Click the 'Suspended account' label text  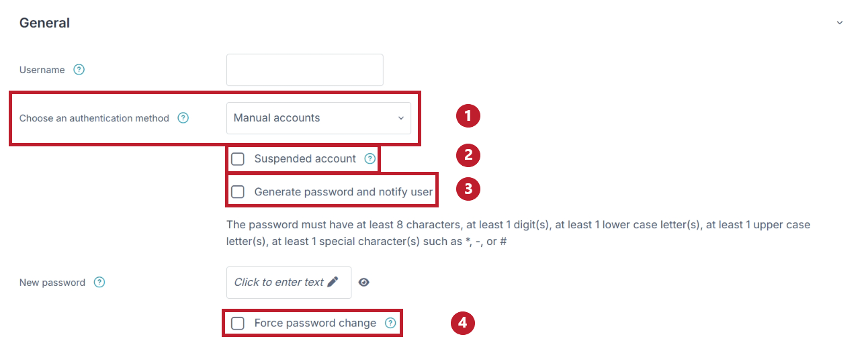[x=305, y=159]
